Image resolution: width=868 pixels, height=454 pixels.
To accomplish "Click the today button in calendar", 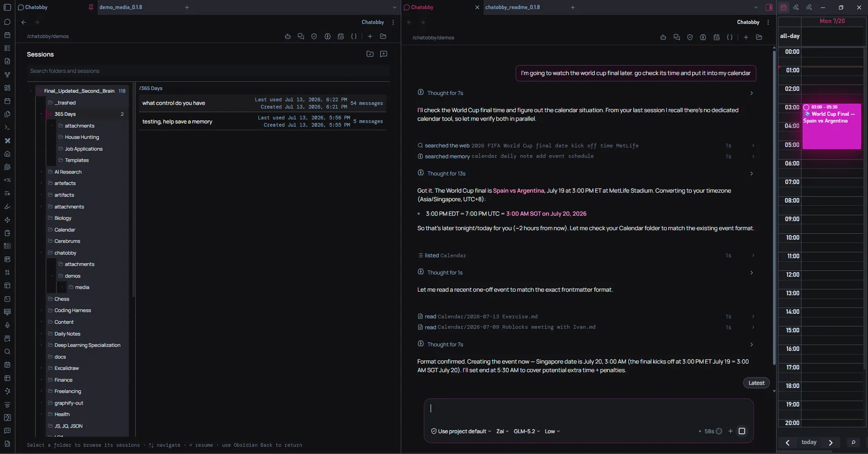I will [x=809, y=442].
